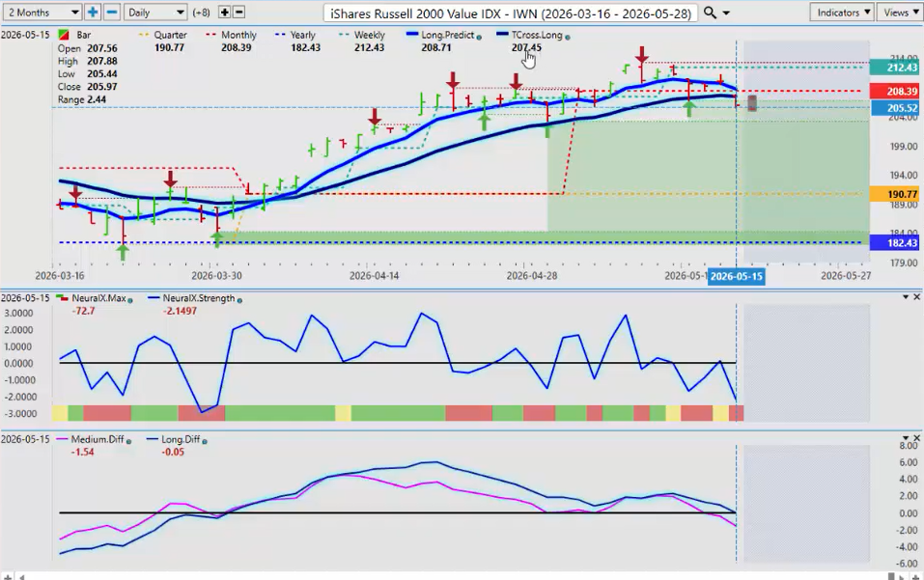
Task: Toggle the NeuralX.Strength line legend
Action: [191, 298]
